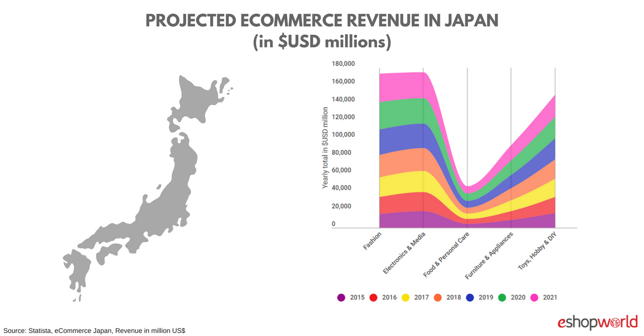The width and height of the screenshot is (644, 336).
Task: Click the 80,000 y-axis value
Action: coord(341,153)
